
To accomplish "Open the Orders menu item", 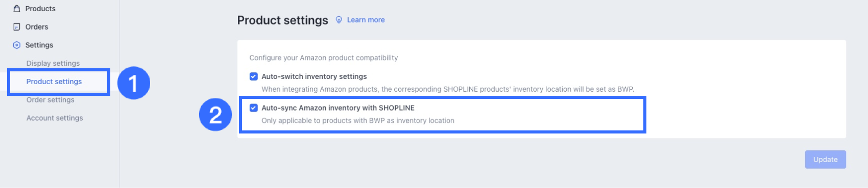I will tap(37, 27).
